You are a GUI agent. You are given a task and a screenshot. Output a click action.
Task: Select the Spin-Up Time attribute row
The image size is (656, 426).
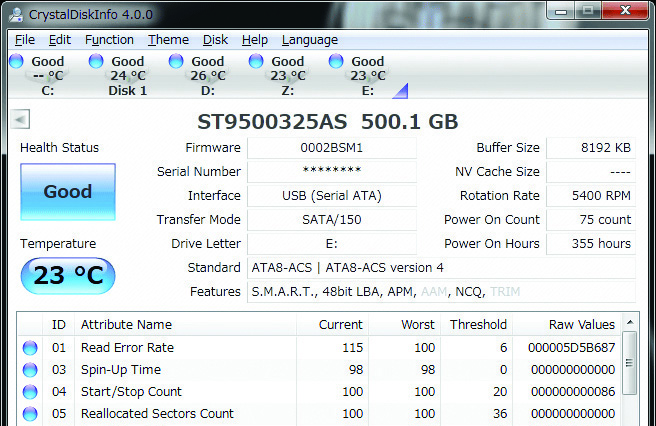click(x=319, y=370)
